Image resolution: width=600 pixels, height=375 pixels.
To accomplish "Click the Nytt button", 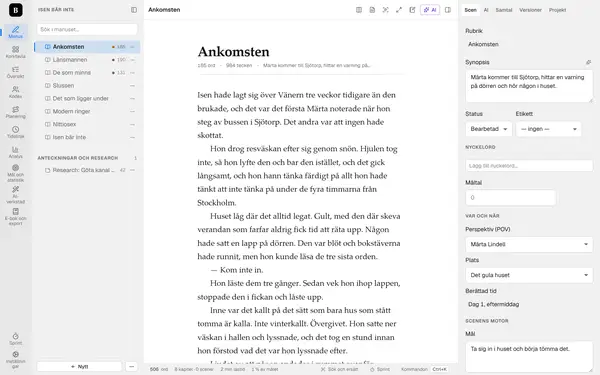I will [79, 367].
